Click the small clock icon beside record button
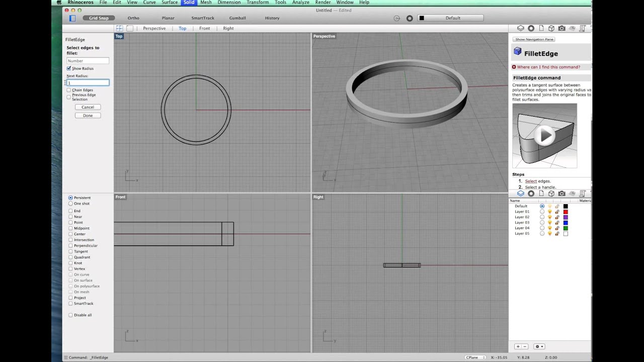The width and height of the screenshot is (644, 362). [x=397, y=18]
